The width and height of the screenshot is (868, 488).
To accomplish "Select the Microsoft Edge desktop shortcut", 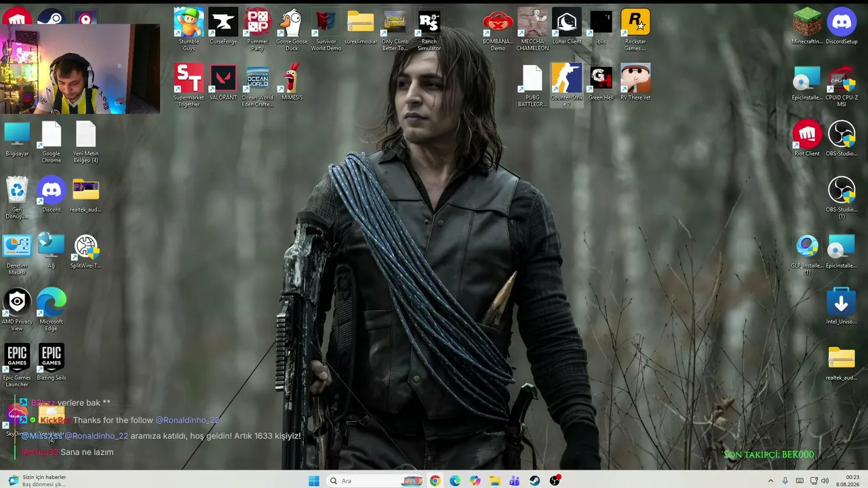I will pyautogui.click(x=52, y=310).
